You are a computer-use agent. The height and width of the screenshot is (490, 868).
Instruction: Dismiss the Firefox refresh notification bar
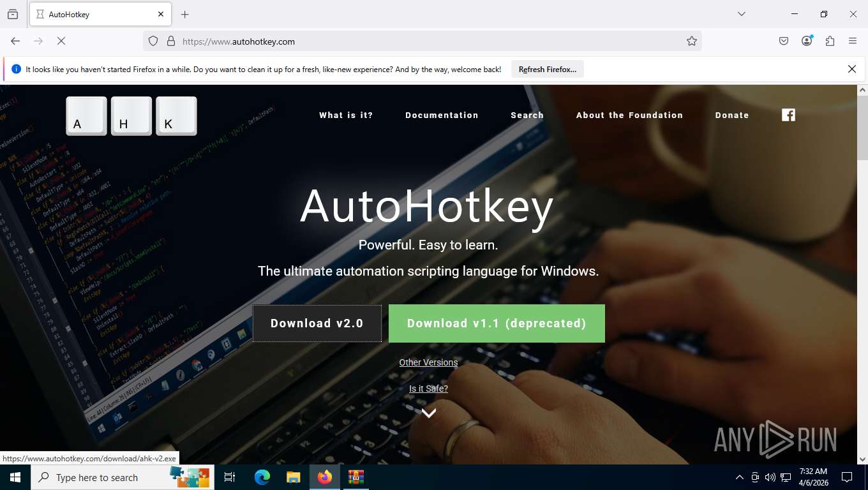851,69
